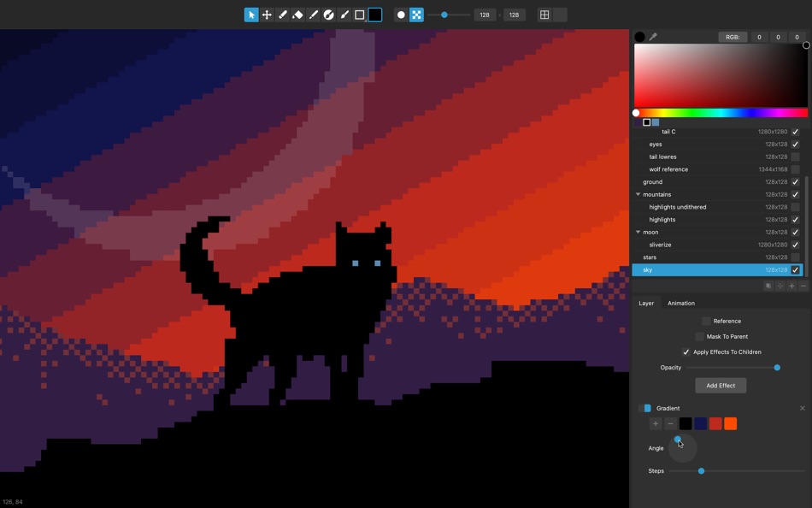Switch to the Animation tab

(x=680, y=303)
